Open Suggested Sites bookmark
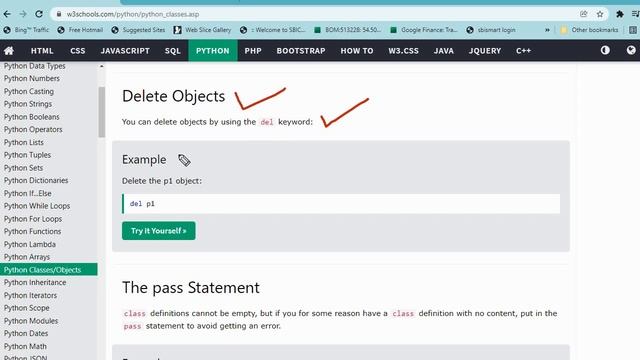Viewport: 640px width, 360px height. 138,30
